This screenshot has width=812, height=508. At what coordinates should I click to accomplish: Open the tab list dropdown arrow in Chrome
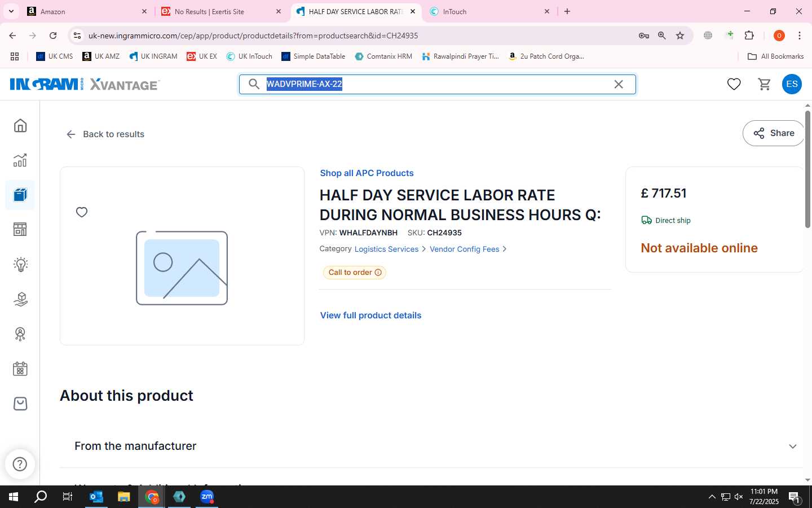tap(11, 11)
